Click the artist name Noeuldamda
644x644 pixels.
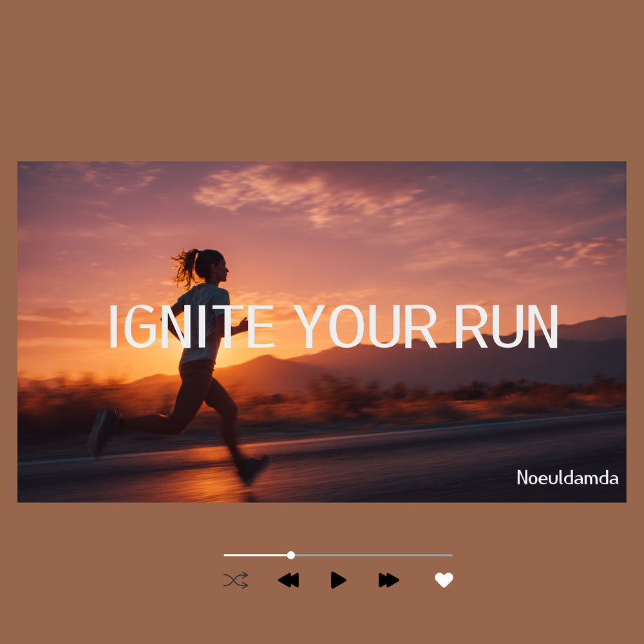(569, 478)
